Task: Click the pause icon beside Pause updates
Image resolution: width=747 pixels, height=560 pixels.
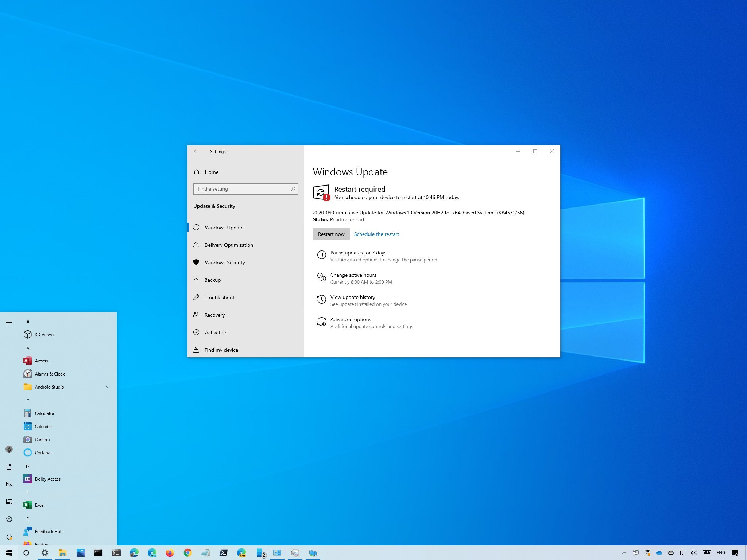Action: 321,255
